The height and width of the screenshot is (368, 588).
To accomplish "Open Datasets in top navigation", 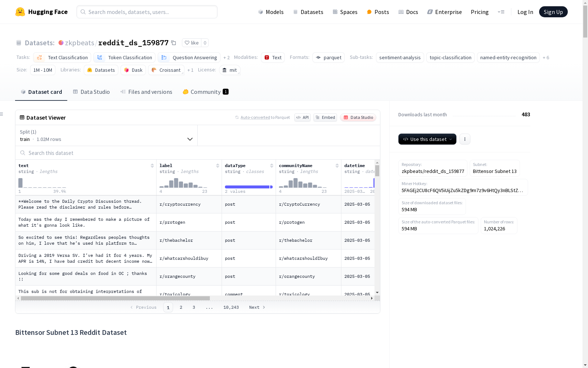I will [x=308, y=12].
